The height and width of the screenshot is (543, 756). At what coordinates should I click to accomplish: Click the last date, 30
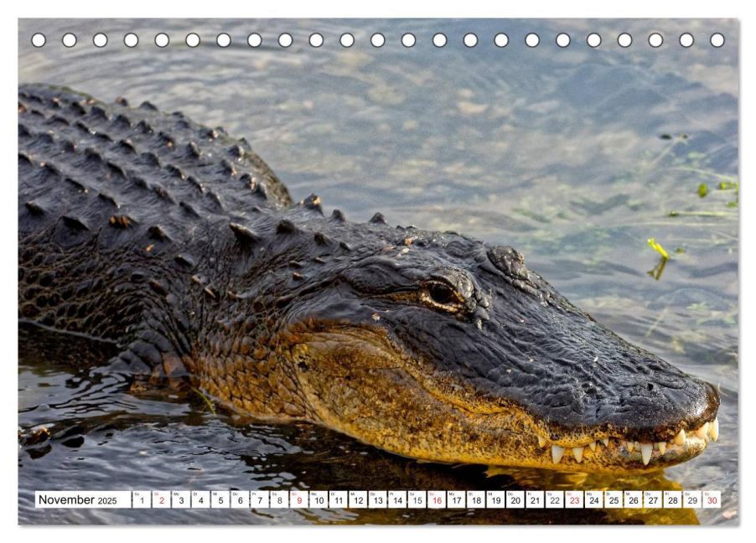pyautogui.click(x=711, y=500)
